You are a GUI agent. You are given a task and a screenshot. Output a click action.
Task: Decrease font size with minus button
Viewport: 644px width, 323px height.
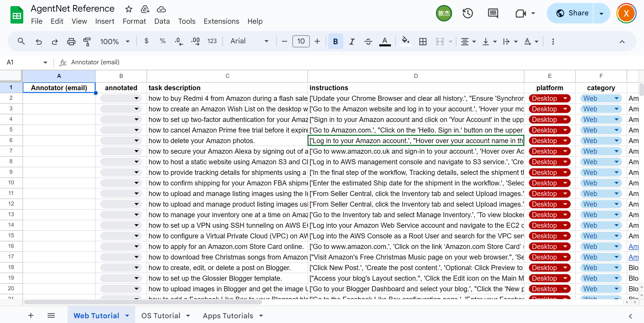(284, 41)
